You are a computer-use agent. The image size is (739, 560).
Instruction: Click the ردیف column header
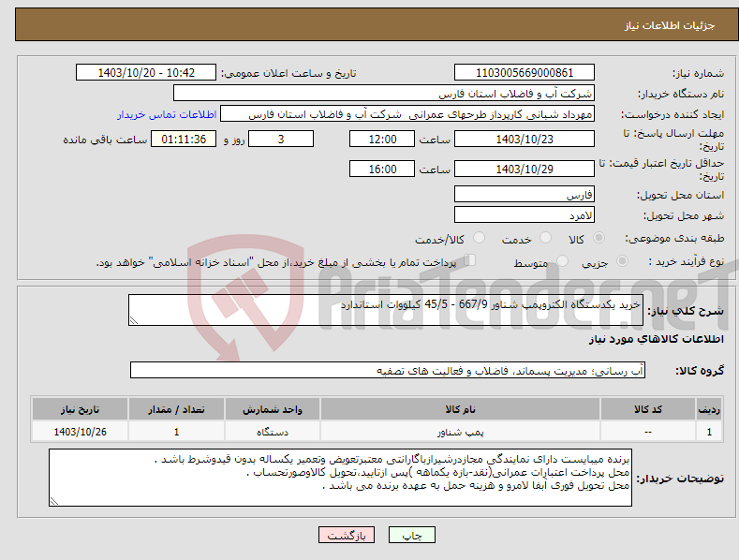[x=709, y=409]
